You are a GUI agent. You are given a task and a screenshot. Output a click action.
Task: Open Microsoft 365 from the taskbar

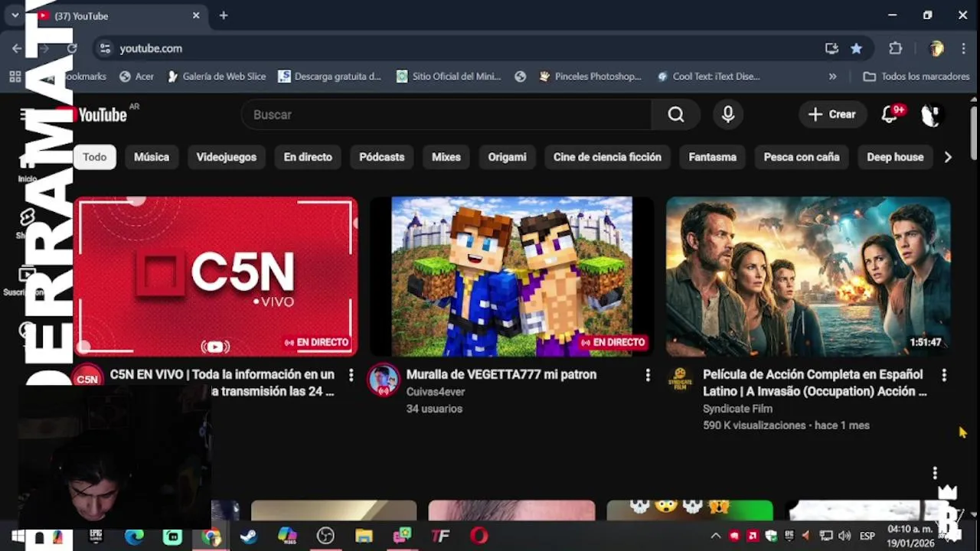(287, 536)
